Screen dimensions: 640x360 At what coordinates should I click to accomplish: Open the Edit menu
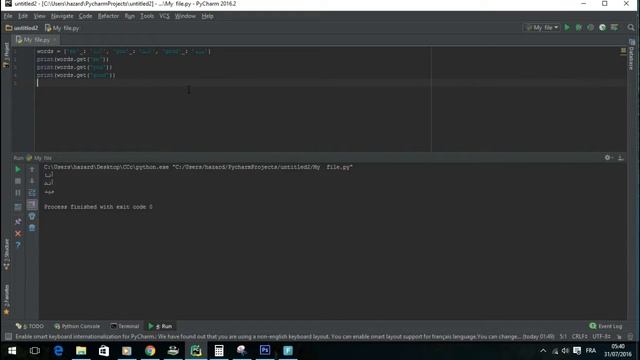click(x=22, y=16)
